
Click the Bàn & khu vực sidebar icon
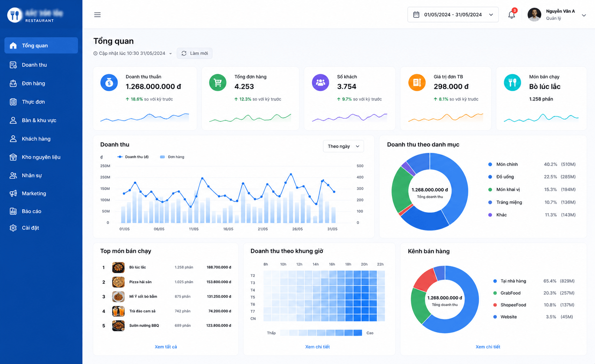pyautogui.click(x=13, y=120)
